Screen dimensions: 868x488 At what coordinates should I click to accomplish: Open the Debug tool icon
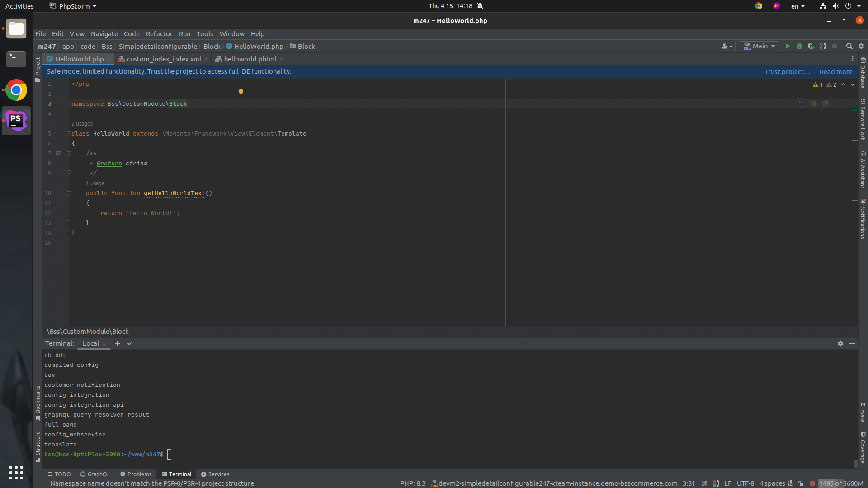click(x=799, y=46)
